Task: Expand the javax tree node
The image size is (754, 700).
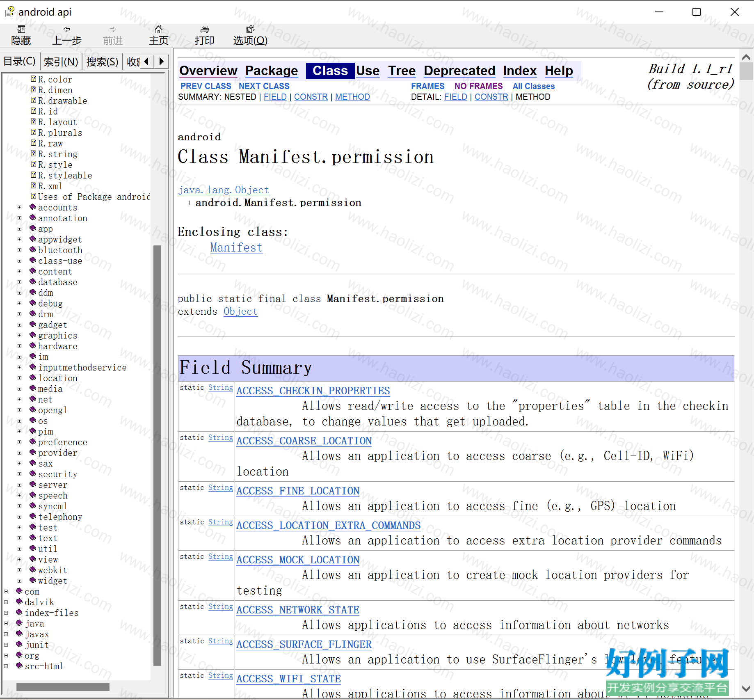Action: pyautogui.click(x=6, y=634)
